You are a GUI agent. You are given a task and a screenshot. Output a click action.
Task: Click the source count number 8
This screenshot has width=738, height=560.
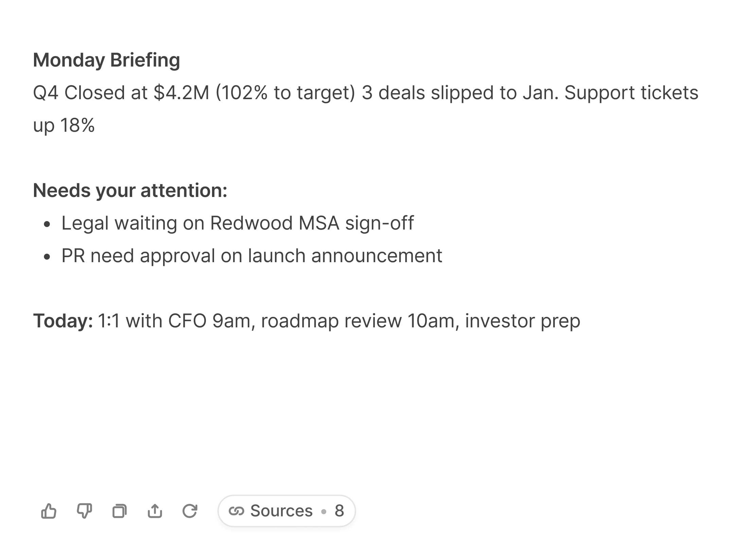coord(339,511)
